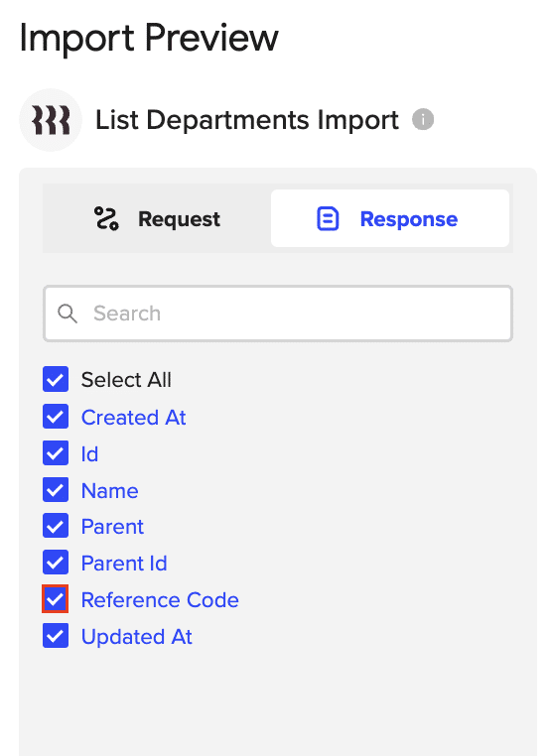
Task: Switch to the Response tab
Action: [x=390, y=218]
